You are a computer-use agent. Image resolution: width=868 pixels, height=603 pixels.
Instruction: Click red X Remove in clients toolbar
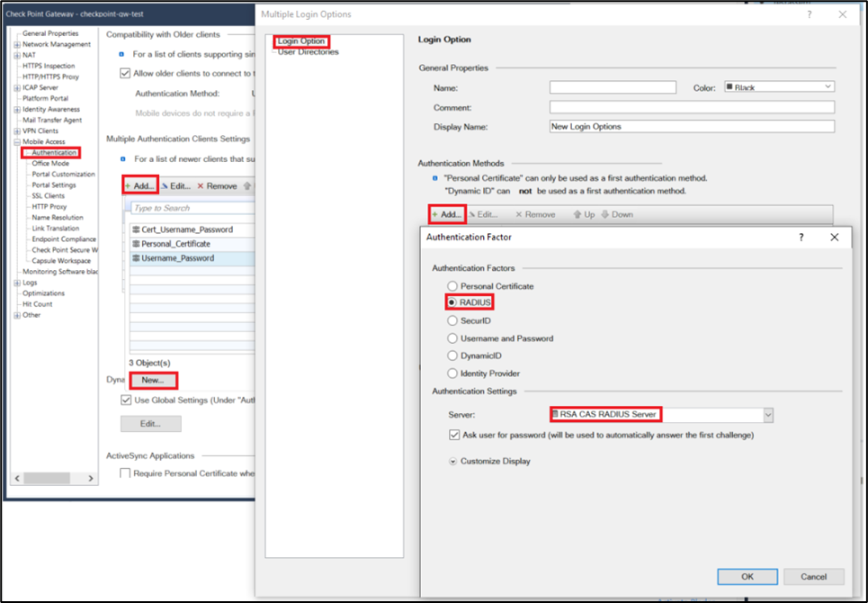coord(217,185)
